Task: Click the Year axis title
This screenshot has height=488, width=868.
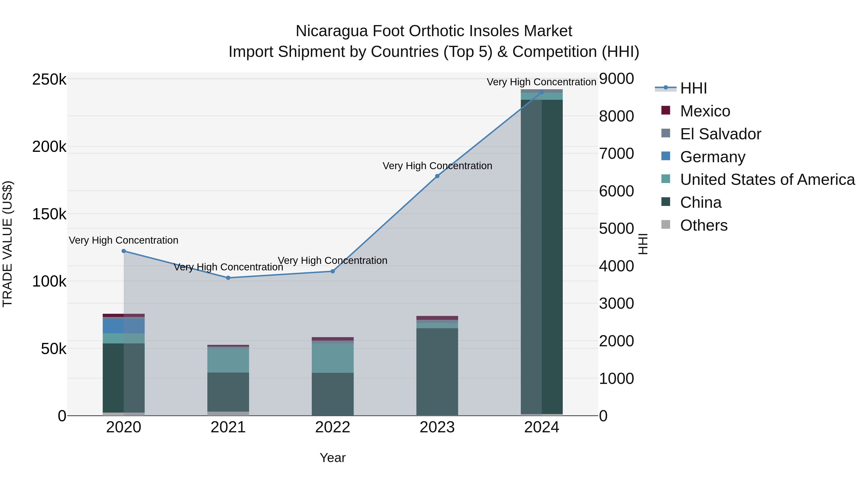Action: (332, 458)
